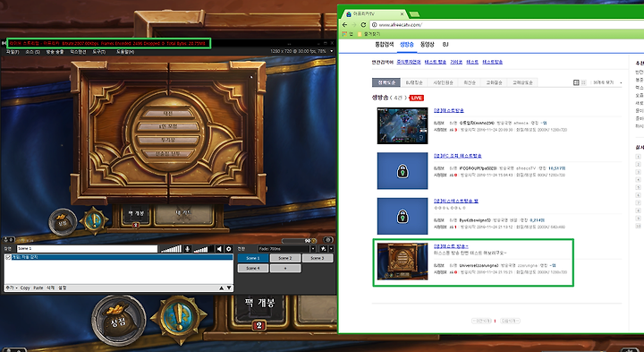This screenshot has height=352, width=644.
Task: Select Scene 3 button
Action: click(318, 258)
